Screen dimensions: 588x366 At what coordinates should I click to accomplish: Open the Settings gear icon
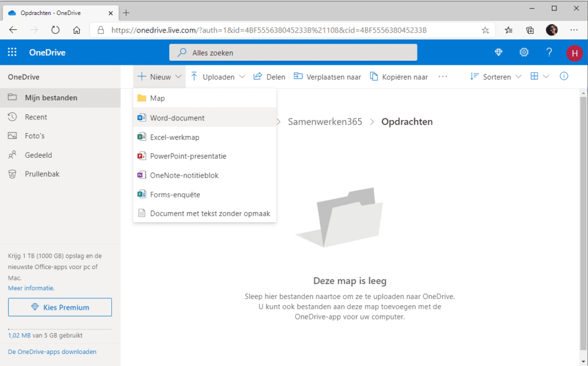[x=524, y=52]
